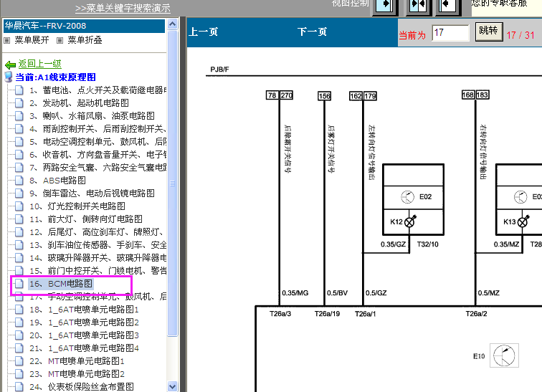
Task: Click the page icon for 24、仪表板保险丝盒布置图
Action: coord(19,386)
